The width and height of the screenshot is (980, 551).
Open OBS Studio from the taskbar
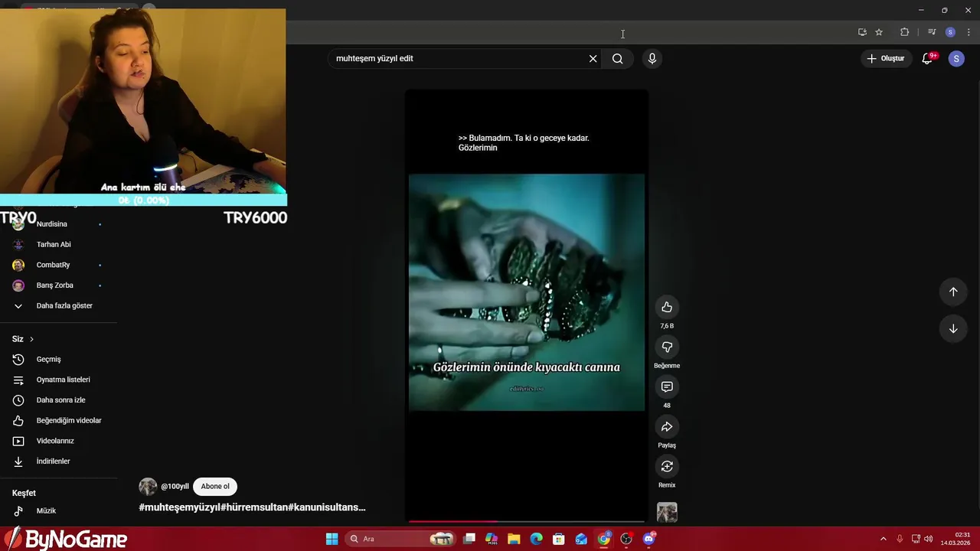[626, 539]
